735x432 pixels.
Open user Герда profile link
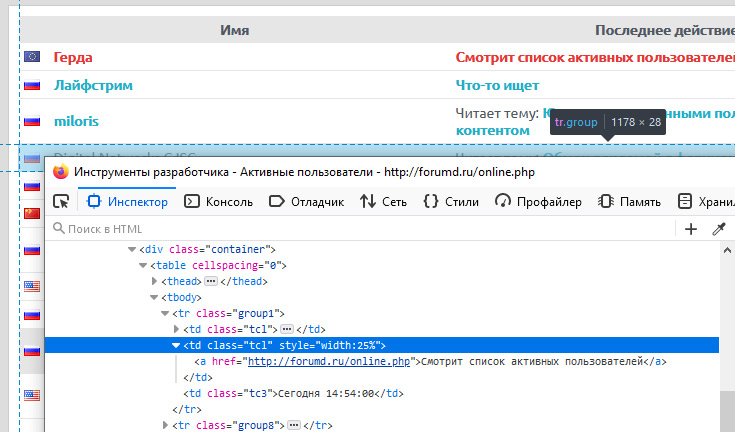point(73,57)
